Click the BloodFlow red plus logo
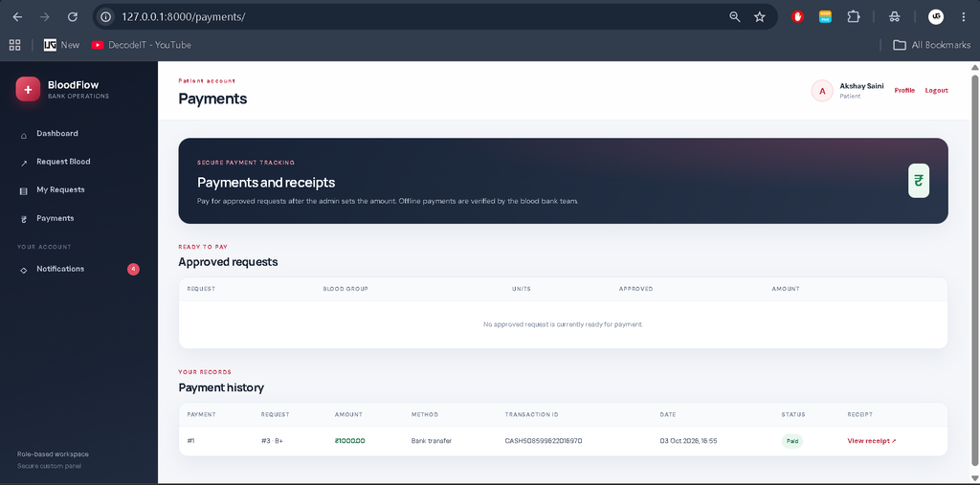 click(28, 89)
